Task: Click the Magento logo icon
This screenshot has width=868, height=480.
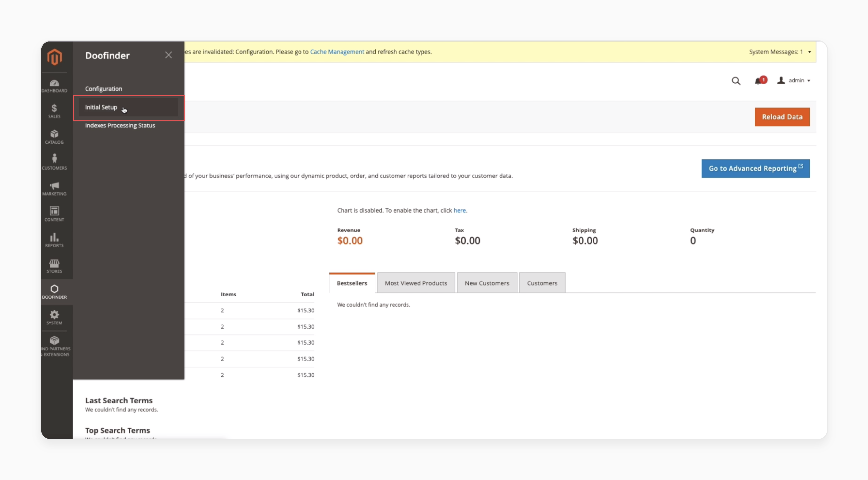Action: coord(54,57)
